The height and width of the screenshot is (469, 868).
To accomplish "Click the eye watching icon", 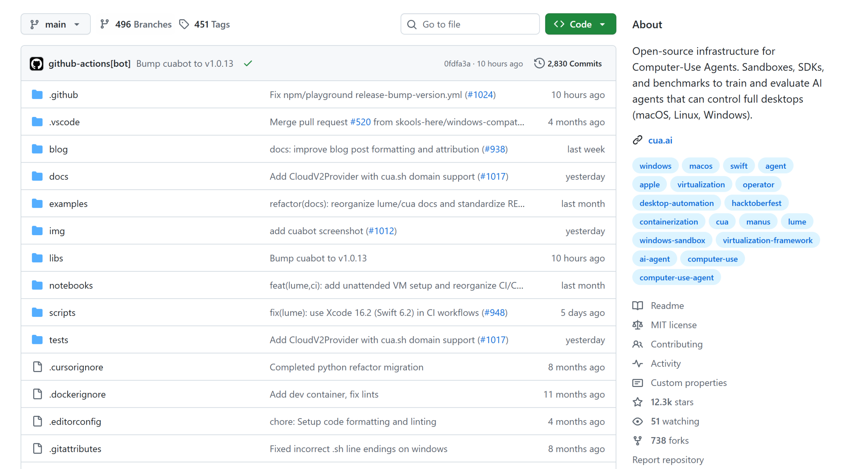I will tap(637, 421).
